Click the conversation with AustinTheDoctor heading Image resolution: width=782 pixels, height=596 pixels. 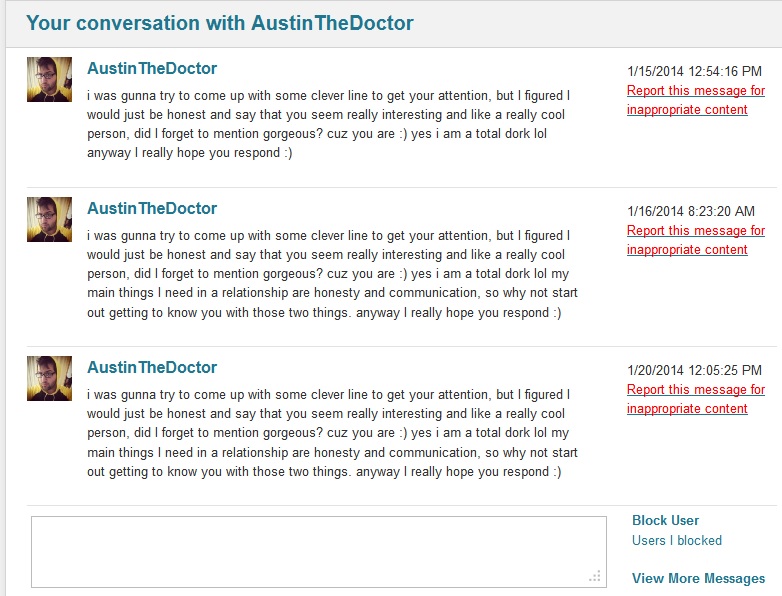coord(220,23)
